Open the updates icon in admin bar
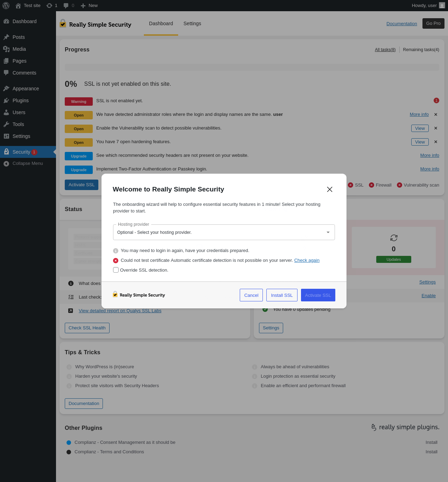 [49, 6]
